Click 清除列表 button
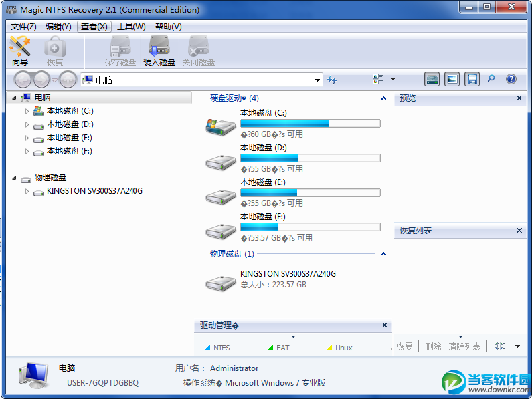Image resolution: width=532 pixels, height=399 pixels. (464, 346)
